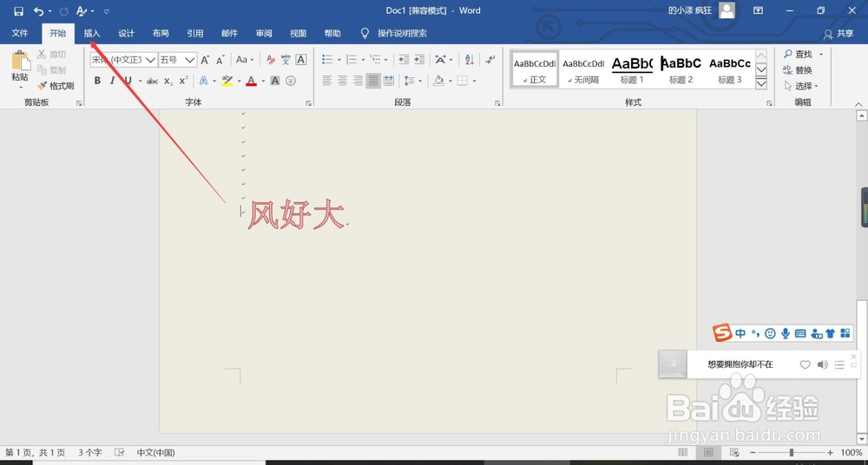
Task: Apply strikethrough abc formatting
Action: [152, 81]
